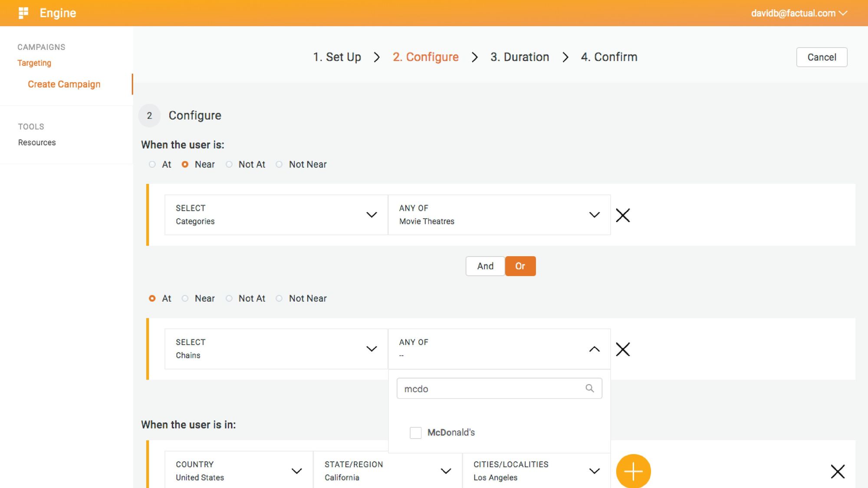Add another location with the orange plus button
This screenshot has width=868, height=488.
633,471
